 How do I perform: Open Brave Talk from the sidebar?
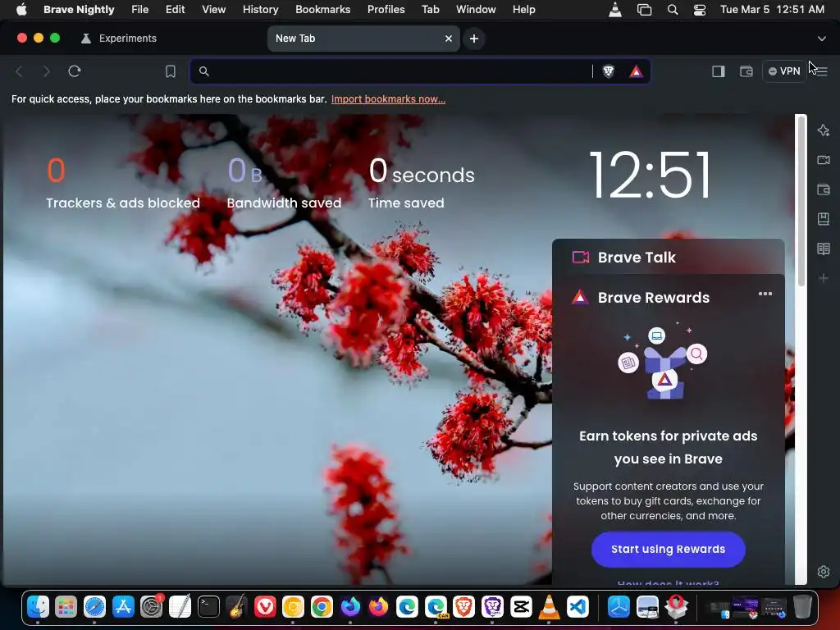coord(824,160)
